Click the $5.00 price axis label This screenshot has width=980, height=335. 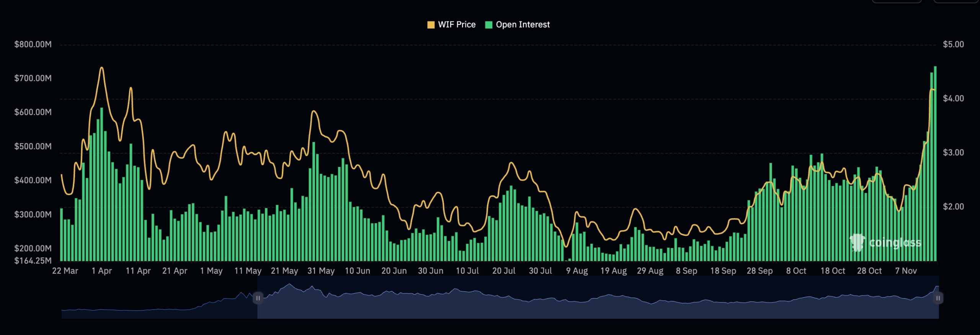coord(954,44)
